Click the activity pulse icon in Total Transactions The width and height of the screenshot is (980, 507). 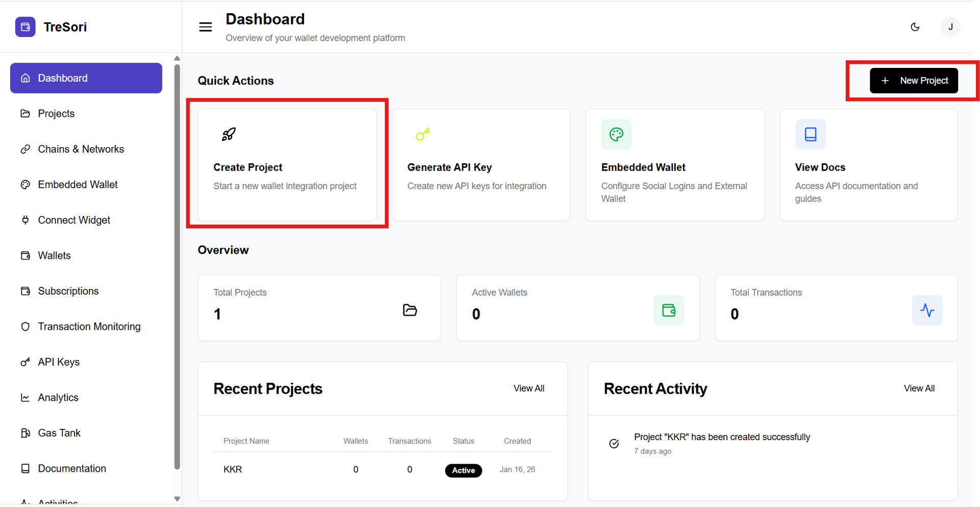(x=927, y=310)
